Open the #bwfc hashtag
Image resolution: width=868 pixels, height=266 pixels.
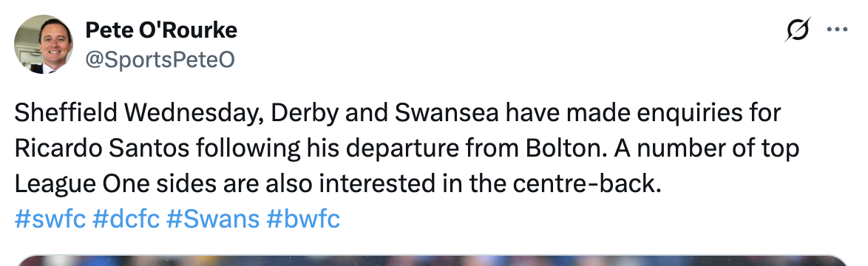click(303, 219)
